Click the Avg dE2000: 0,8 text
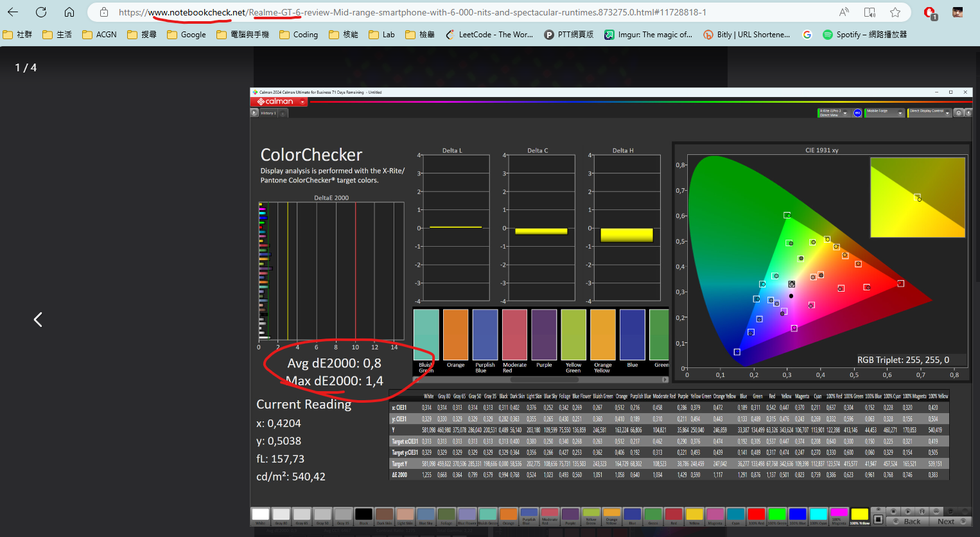The image size is (980, 537). point(334,364)
